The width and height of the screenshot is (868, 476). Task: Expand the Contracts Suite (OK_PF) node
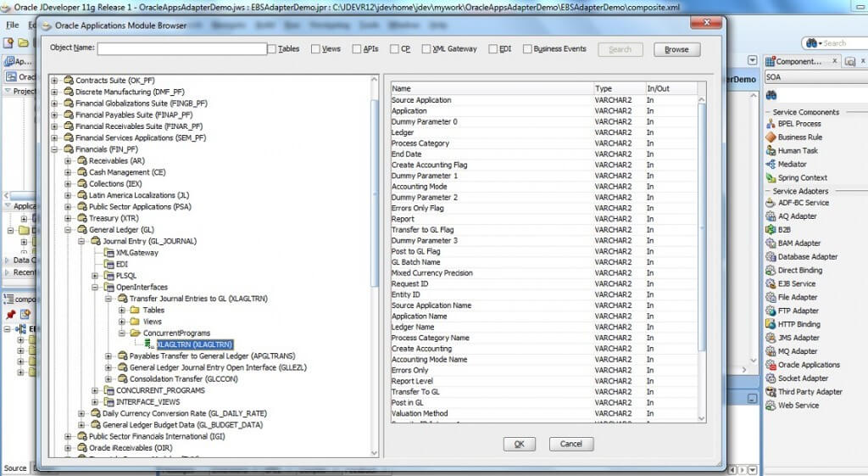55,81
